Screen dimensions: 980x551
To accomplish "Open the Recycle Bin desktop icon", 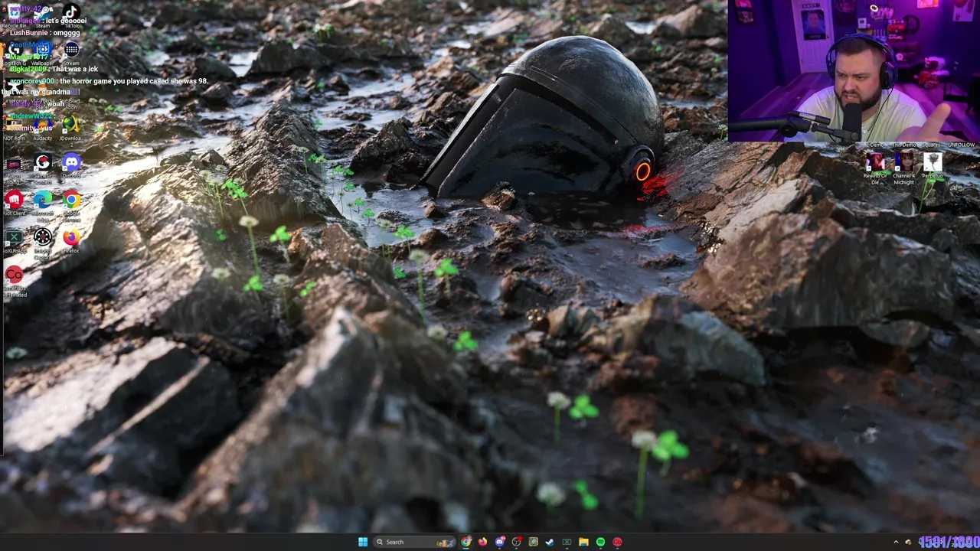I will point(14,15).
